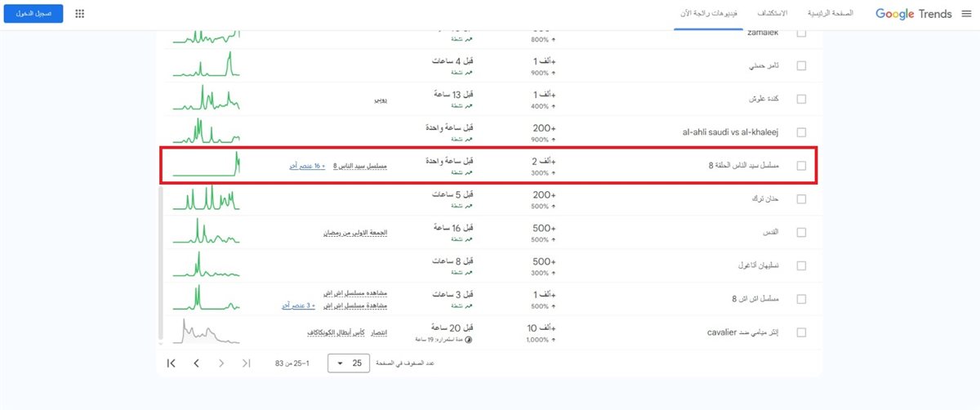
Task: Click the 1–25 من 83 page range text
Action: tap(292, 363)
